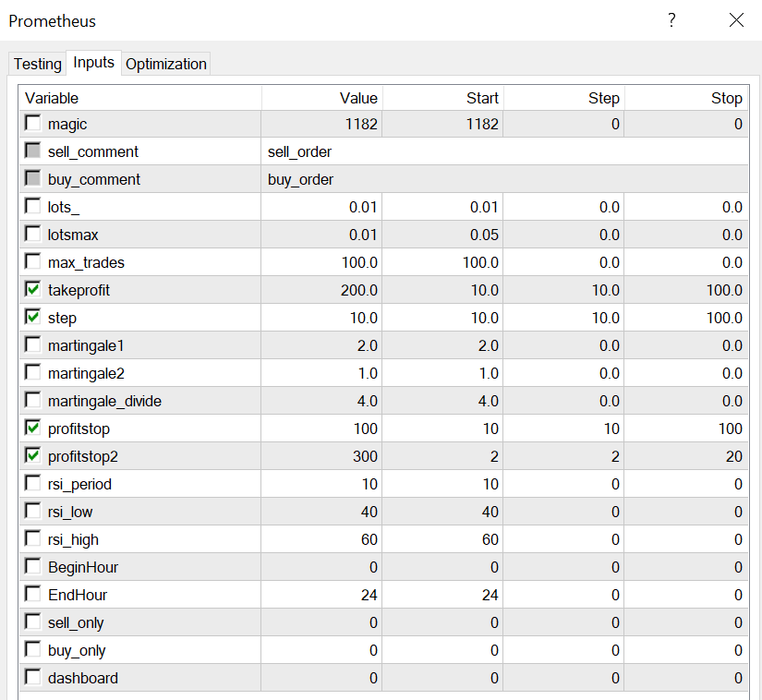This screenshot has height=700, width=762.
Task: Open the help question mark button
Action: pos(671,20)
